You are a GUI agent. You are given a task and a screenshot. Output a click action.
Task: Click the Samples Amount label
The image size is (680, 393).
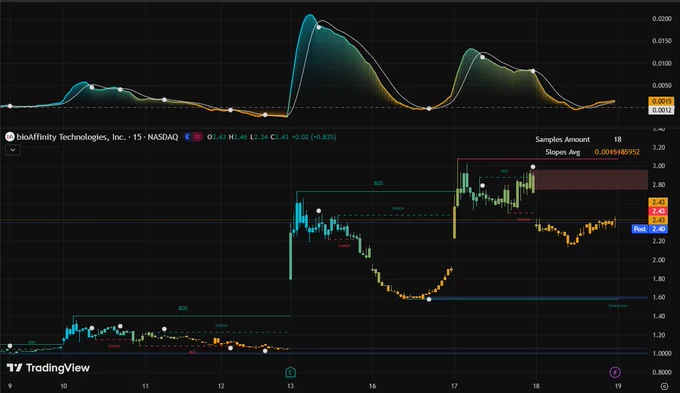coord(562,139)
